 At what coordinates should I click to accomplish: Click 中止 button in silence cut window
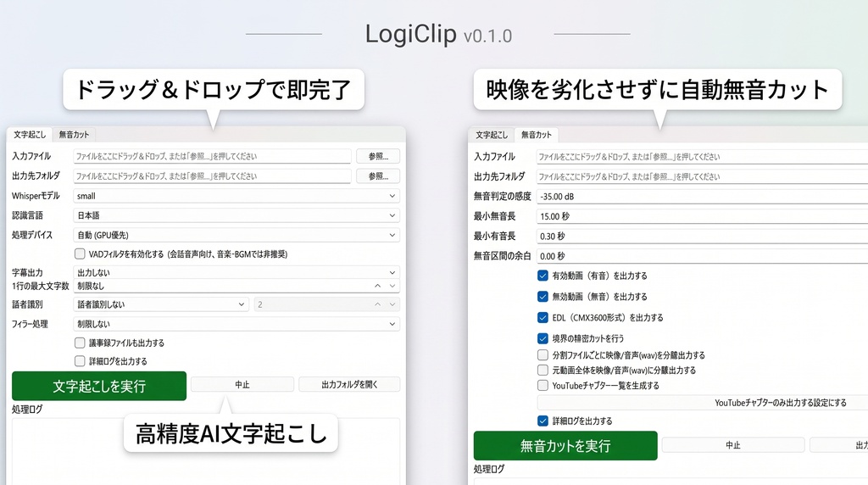[x=733, y=445]
